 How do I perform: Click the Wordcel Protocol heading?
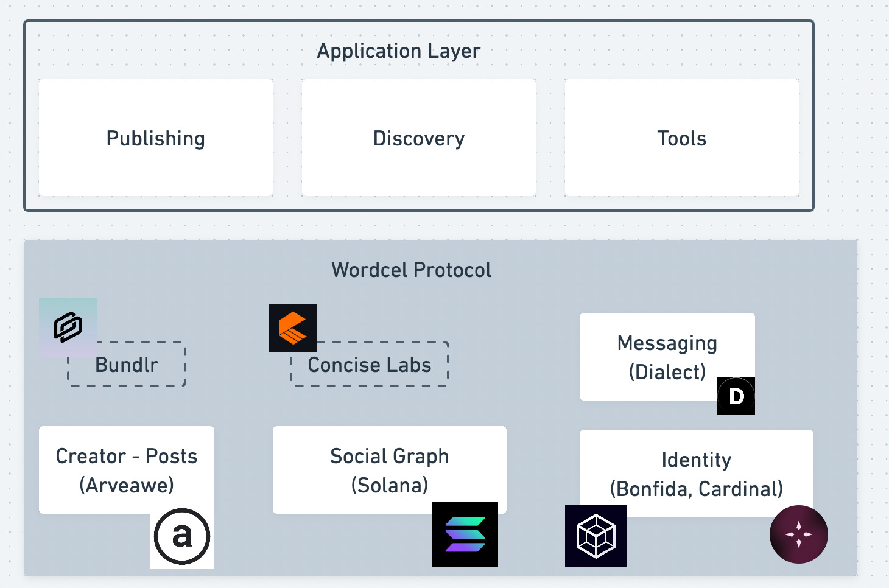tap(411, 270)
